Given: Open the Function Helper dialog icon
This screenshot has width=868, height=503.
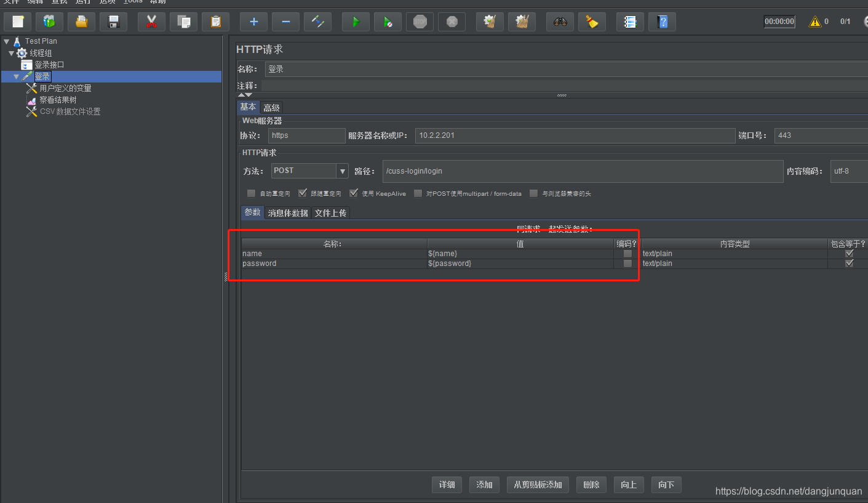Looking at the screenshot, I should (630, 22).
